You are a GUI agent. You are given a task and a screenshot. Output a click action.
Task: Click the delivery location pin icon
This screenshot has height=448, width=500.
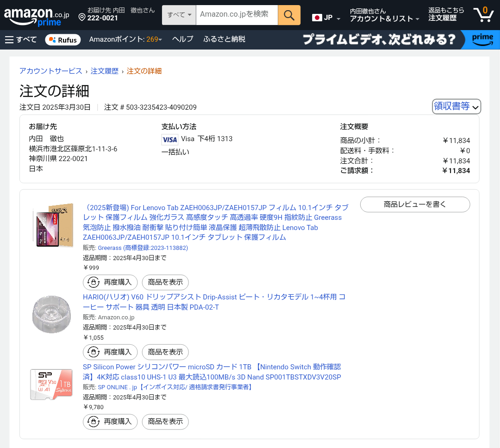pyautogui.click(x=82, y=18)
